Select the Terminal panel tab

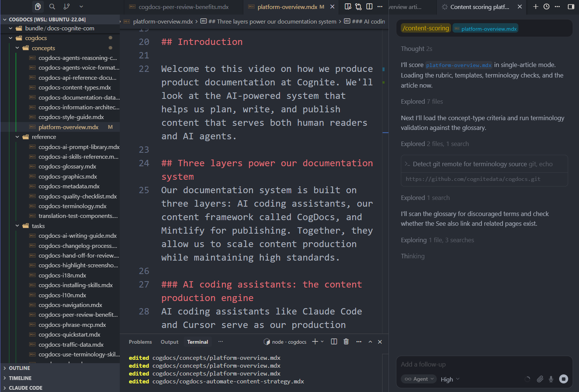click(198, 342)
